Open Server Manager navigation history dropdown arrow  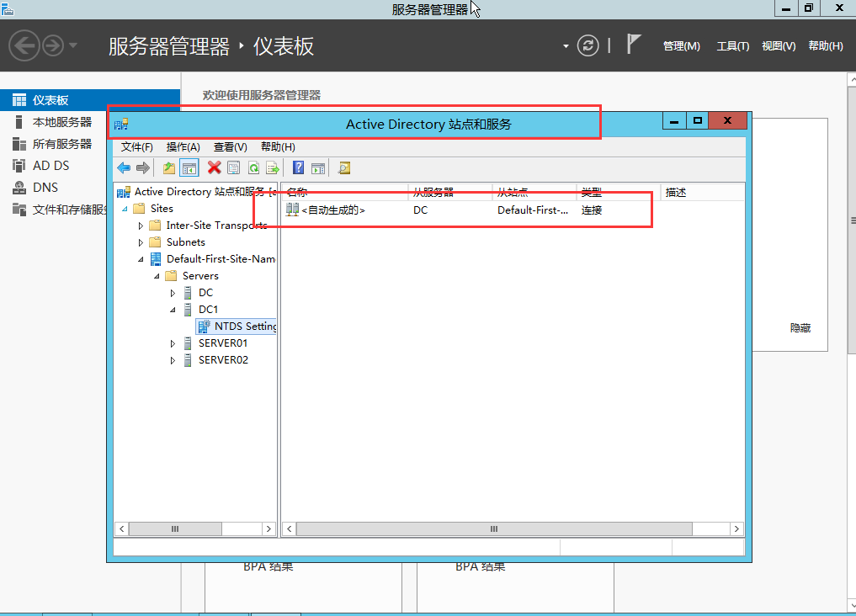pyautogui.click(x=73, y=45)
